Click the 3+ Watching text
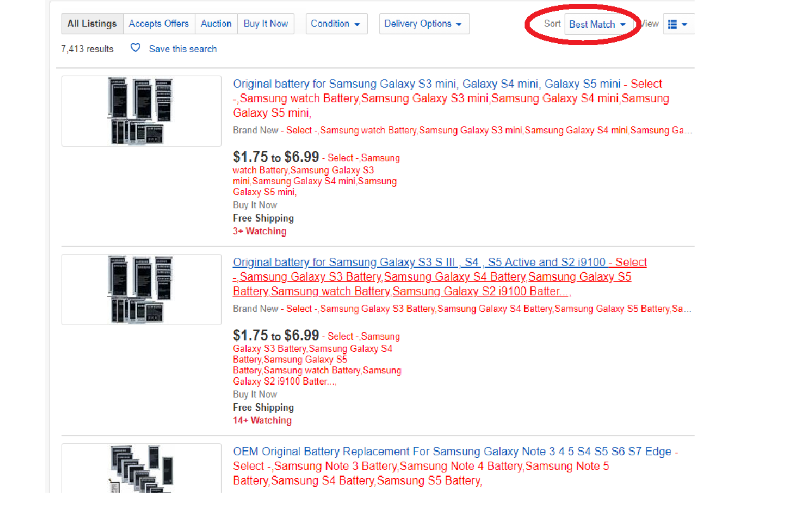 coord(259,231)
